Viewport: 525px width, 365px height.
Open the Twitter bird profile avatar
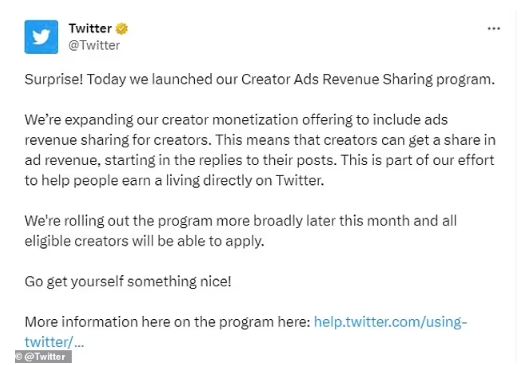(x=41, y=37)
